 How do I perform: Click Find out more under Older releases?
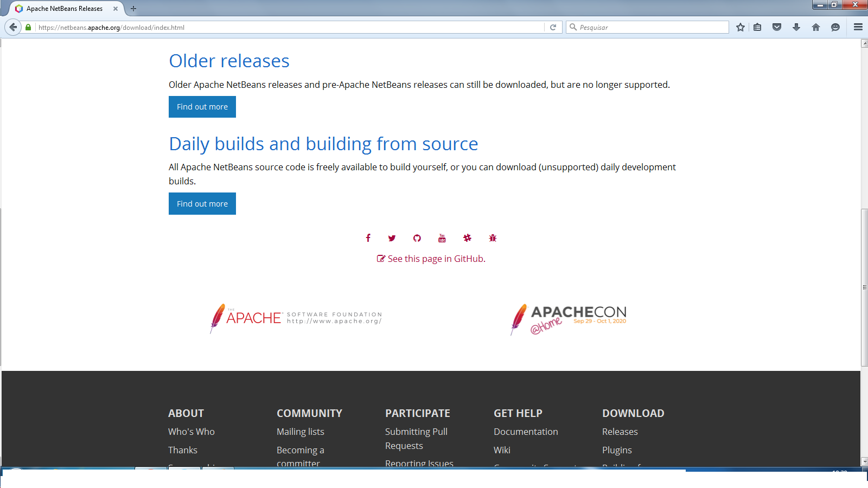pos(202,107)
